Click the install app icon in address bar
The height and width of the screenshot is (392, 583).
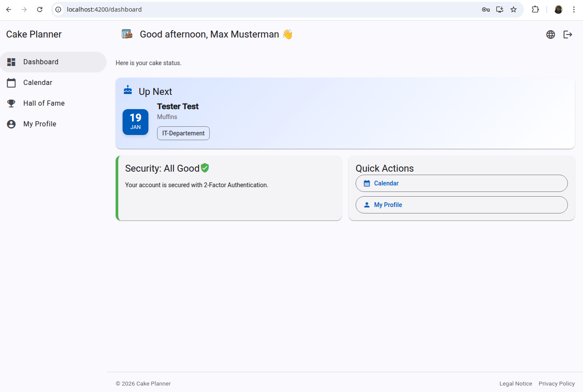click(x=500, y=9)
